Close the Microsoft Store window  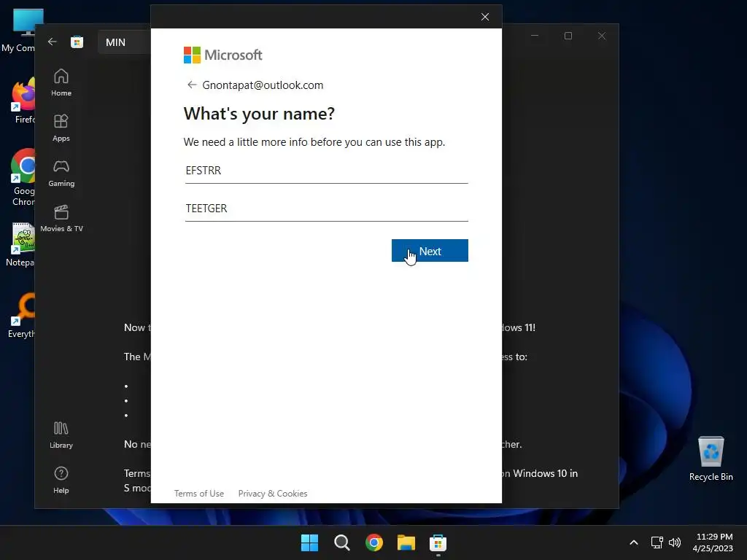pyautogui.click(x=602, y=36)
